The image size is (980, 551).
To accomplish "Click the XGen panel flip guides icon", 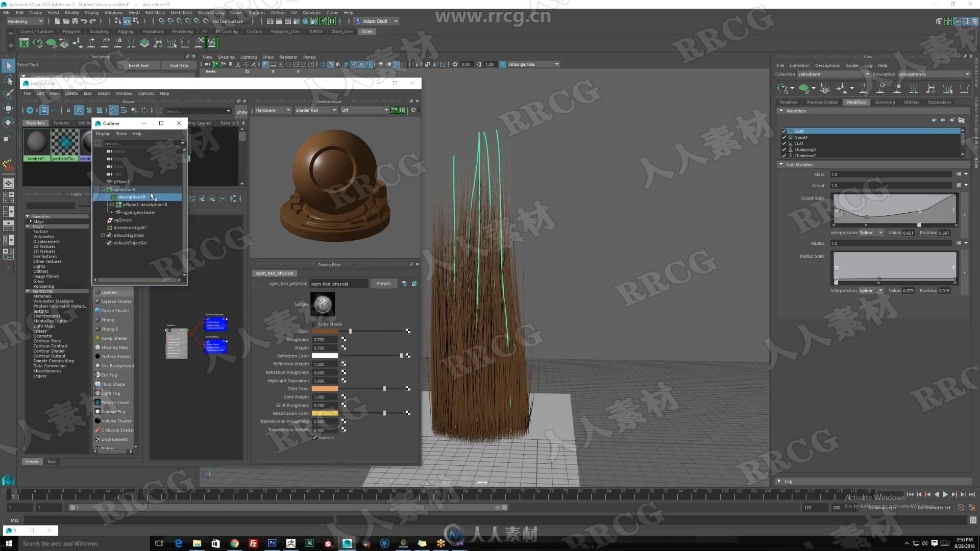I will pyautogui.click(x=914, y=89).
